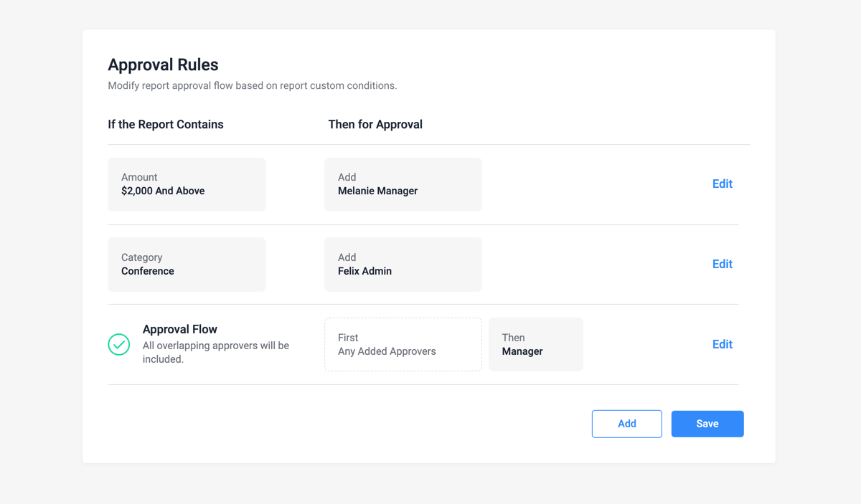
Task: Save the approval rules
Action: 707,424
